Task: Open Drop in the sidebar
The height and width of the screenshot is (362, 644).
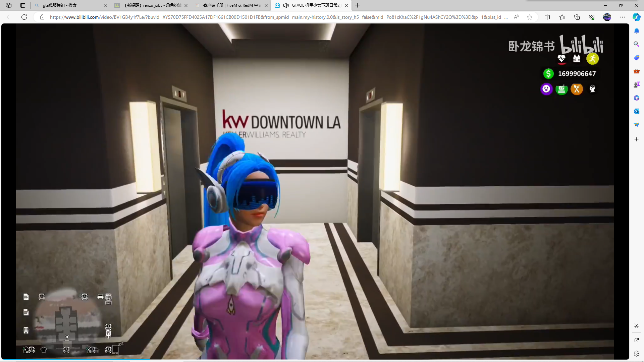Action: tap(637, 125)
